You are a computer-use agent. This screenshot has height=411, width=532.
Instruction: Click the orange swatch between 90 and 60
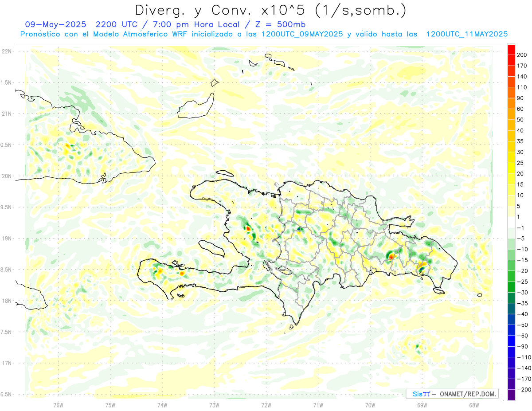[512, 104]
